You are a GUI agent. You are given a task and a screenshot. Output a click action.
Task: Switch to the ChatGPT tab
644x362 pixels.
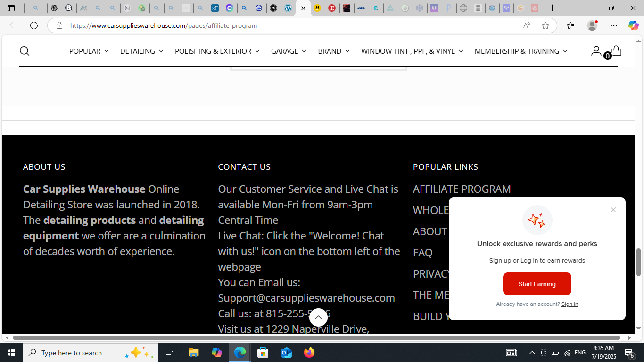click(x=54, y=8)
